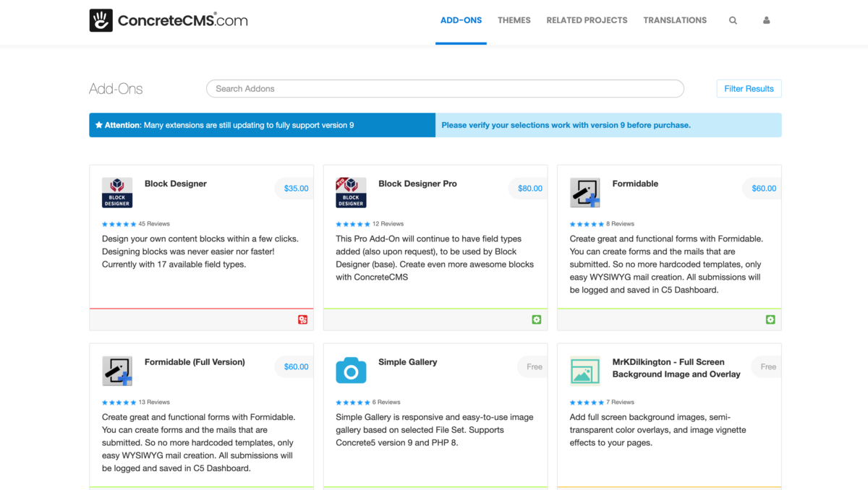
Task: Click the $60.00 price on Formidable (Full Version)
Action: tap(296, 366)
